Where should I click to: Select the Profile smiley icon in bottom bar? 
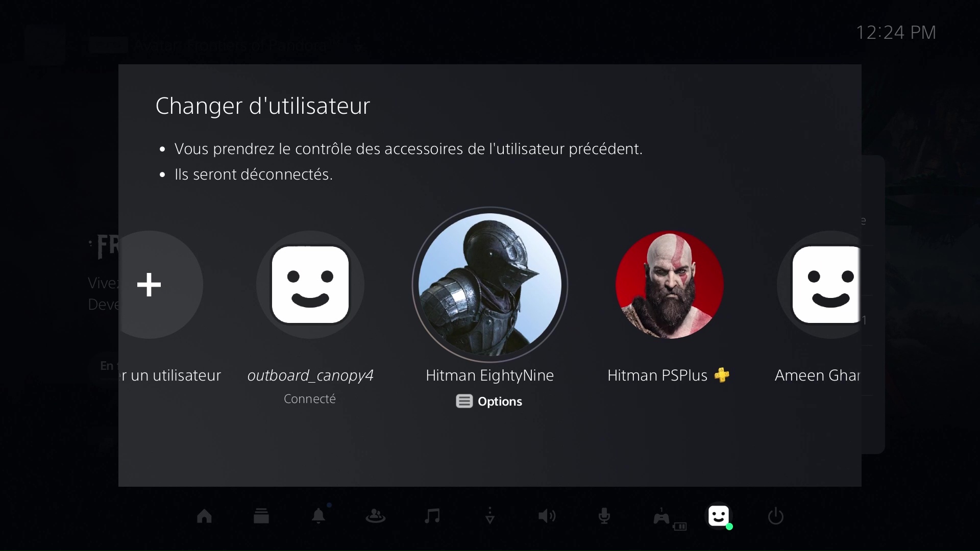pyautogui.click(x=719, y=516)
